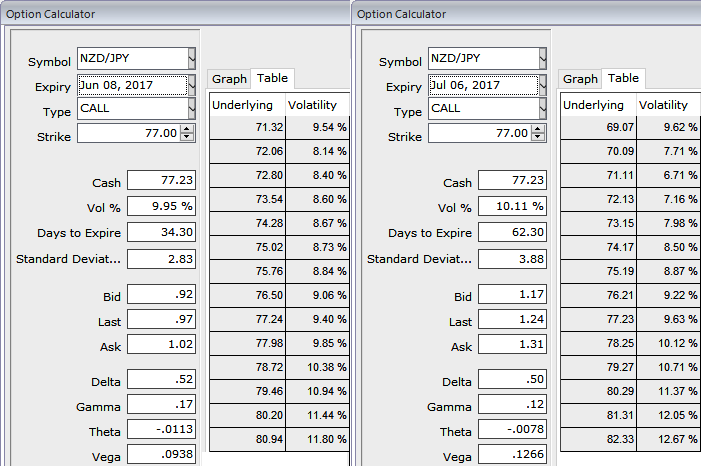
Task: Select Table tab in right calculator
Action: 623,78
